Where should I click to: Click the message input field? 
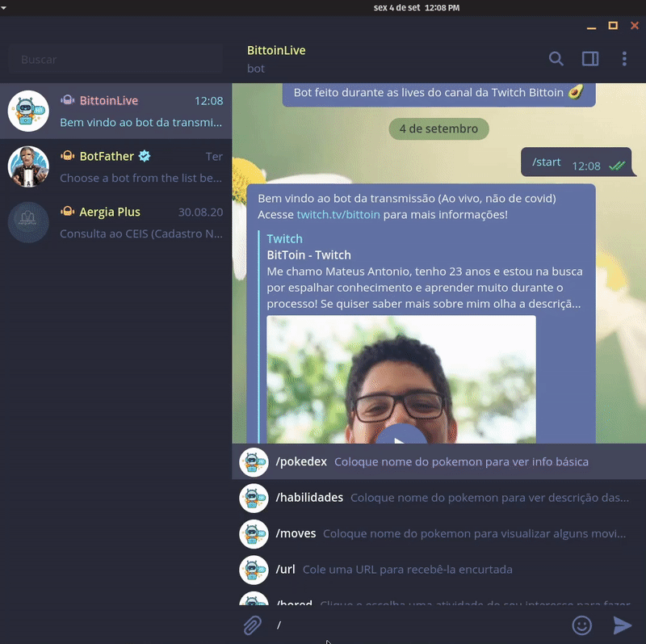418,625
